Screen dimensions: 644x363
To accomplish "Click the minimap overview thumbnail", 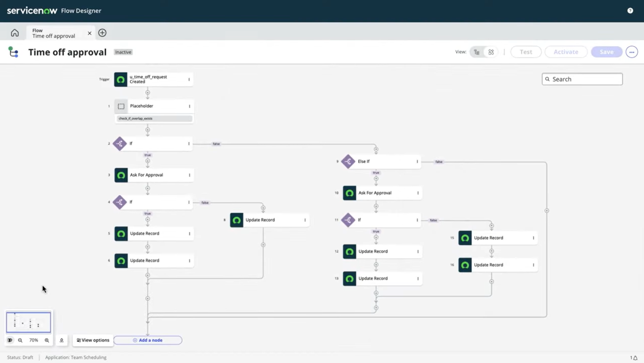I will point(28,322).
